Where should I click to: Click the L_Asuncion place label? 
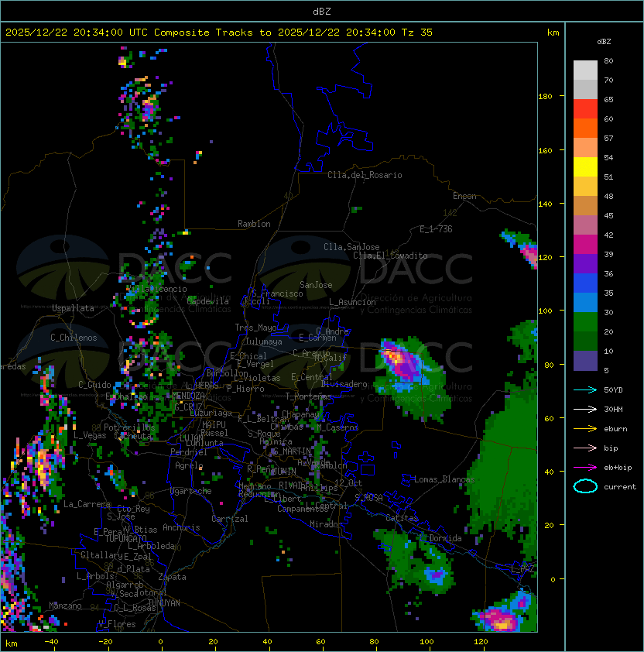tap(352, 302)
